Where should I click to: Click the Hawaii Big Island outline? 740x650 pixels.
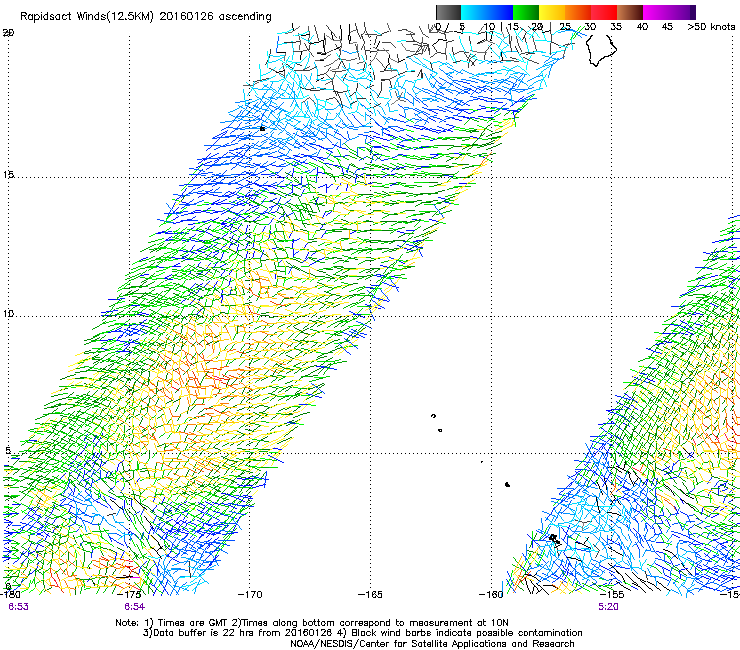[x=601, y=49]
